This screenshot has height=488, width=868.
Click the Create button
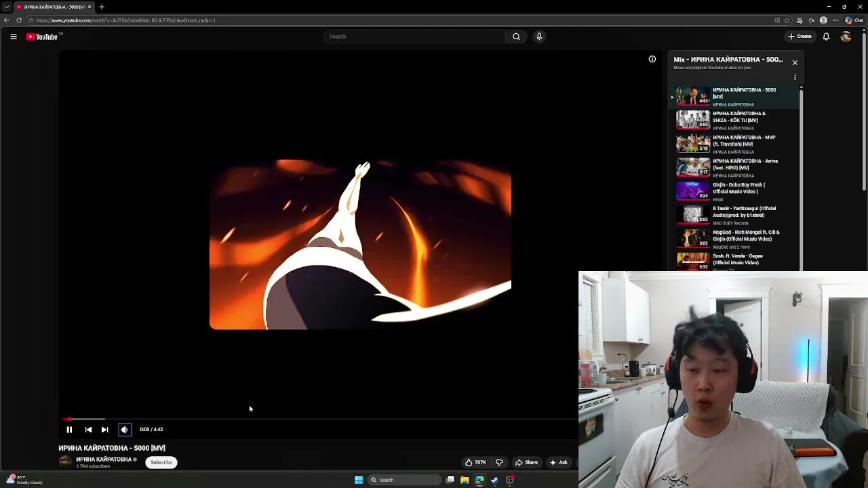(800, 37)
